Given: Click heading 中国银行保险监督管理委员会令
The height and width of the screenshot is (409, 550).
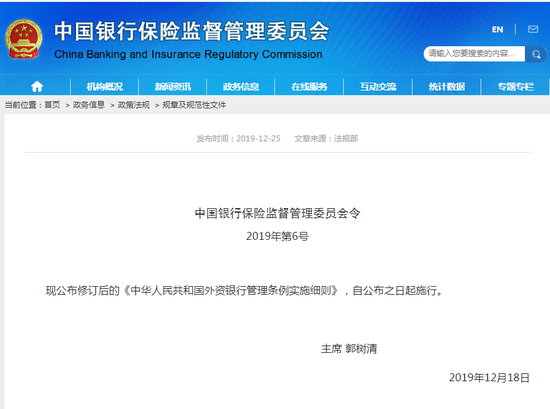Looking at the screenshot, I should (x=277, y=213).
